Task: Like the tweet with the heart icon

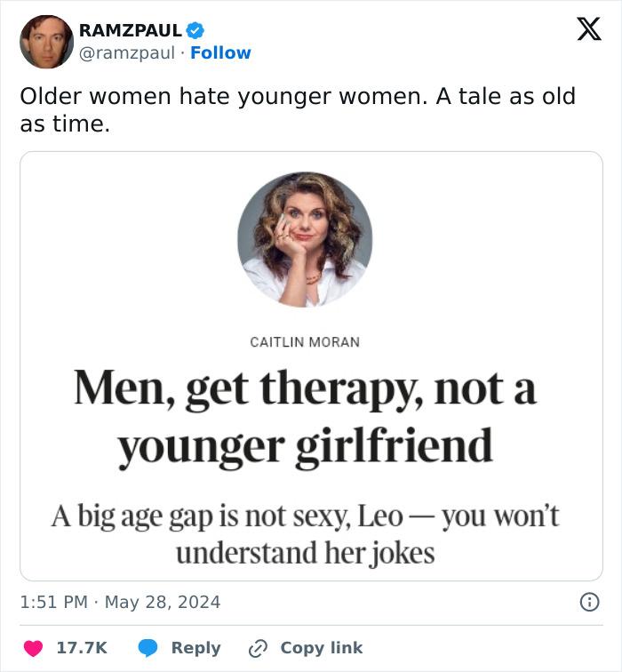Action: 33,648
